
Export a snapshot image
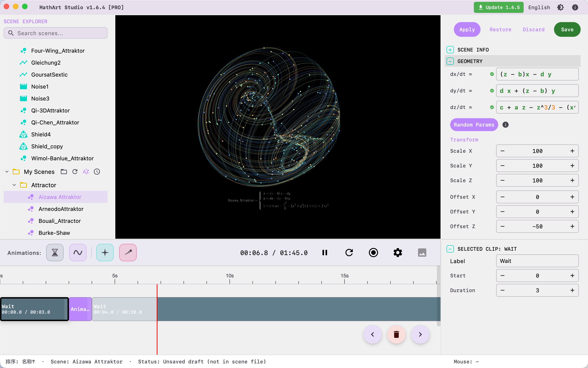point(422,253)
